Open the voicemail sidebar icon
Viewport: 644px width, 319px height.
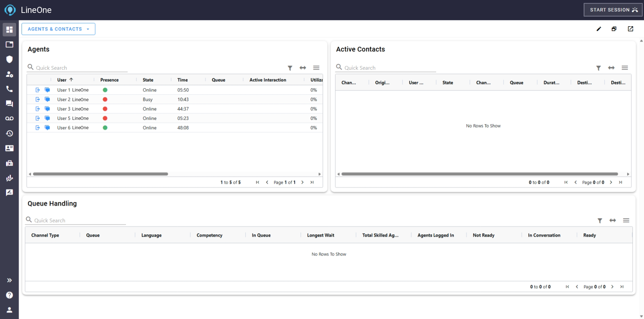point(9,118)
